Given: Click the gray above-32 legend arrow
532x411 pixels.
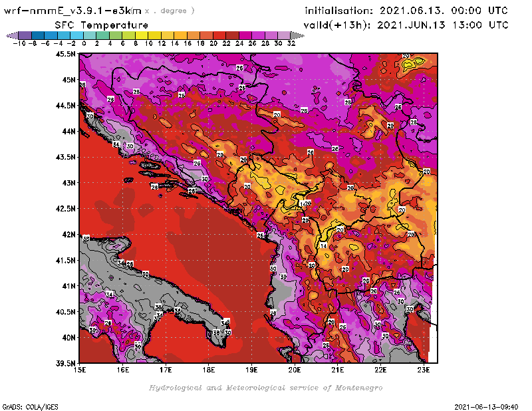Looking at the screenshot, I should [x=297, y=36].
